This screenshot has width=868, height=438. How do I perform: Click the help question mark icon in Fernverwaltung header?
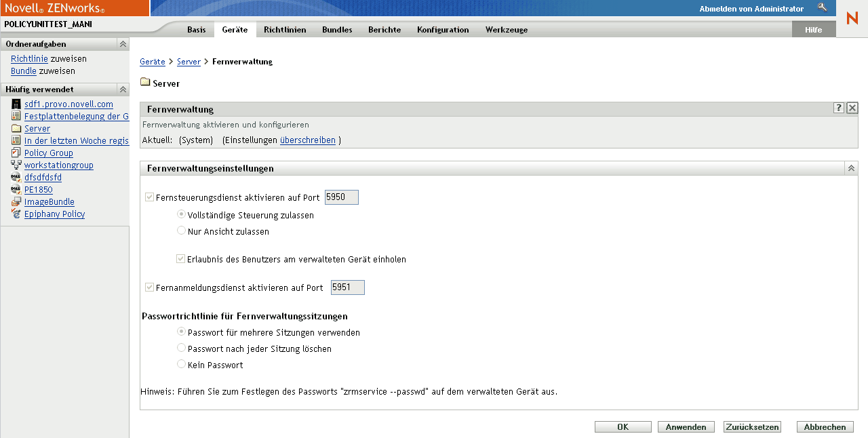coord(840,108)
